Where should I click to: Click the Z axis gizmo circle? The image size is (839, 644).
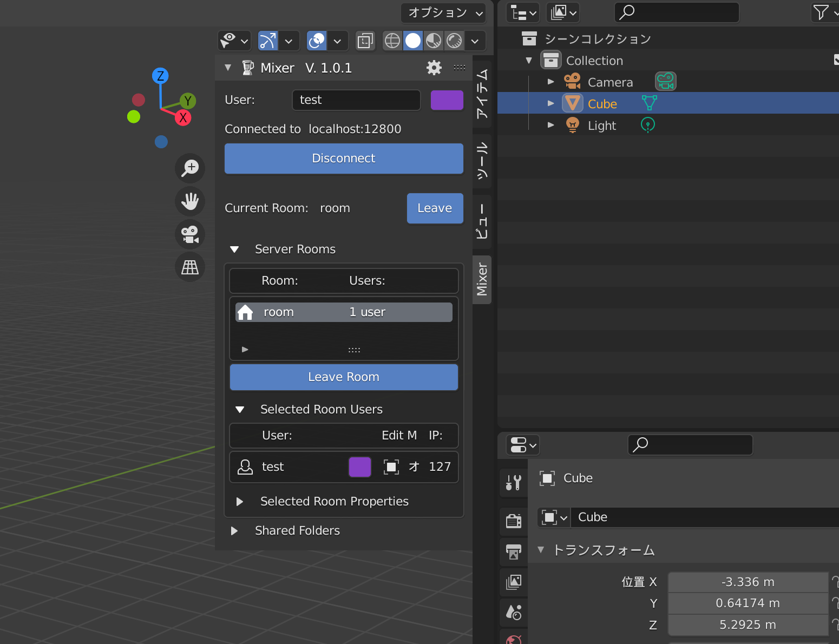pyautogui.click(x=160, y=76)
